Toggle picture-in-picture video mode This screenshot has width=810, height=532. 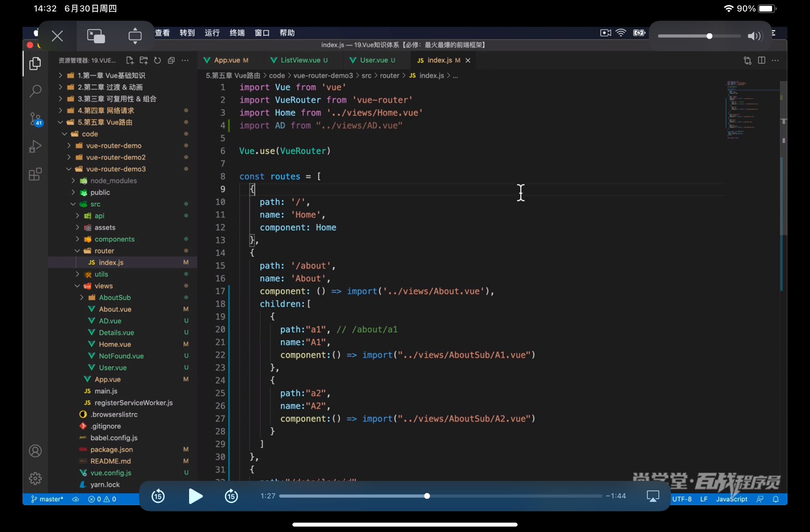(96, 36)
